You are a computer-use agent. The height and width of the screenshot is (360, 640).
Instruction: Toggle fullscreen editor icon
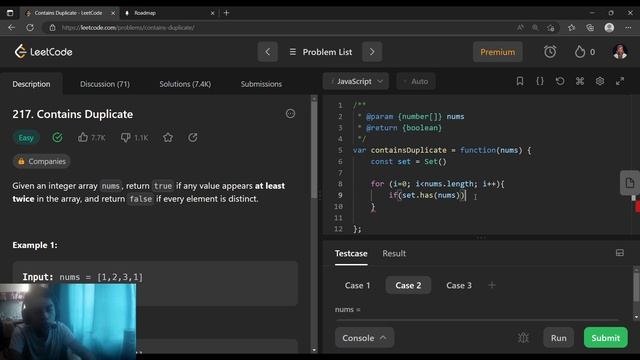pyautogui.click(x=620, y=81)
